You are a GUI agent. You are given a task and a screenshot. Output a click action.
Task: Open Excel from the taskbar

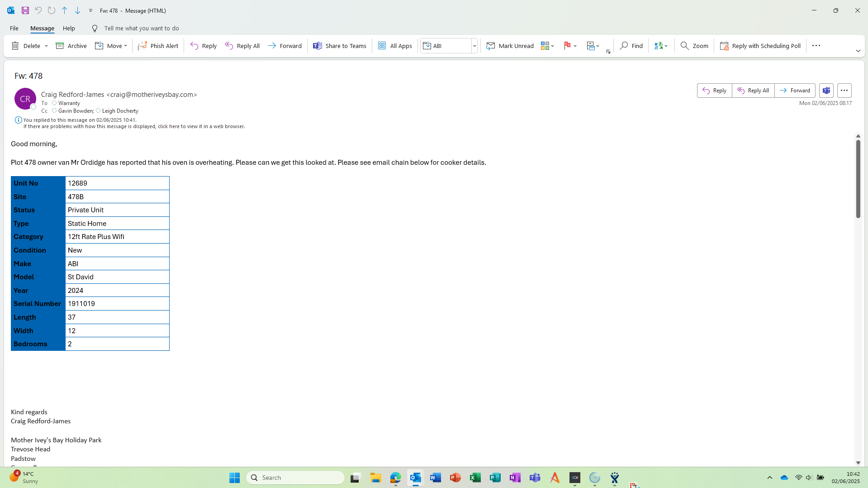(475, 478)
